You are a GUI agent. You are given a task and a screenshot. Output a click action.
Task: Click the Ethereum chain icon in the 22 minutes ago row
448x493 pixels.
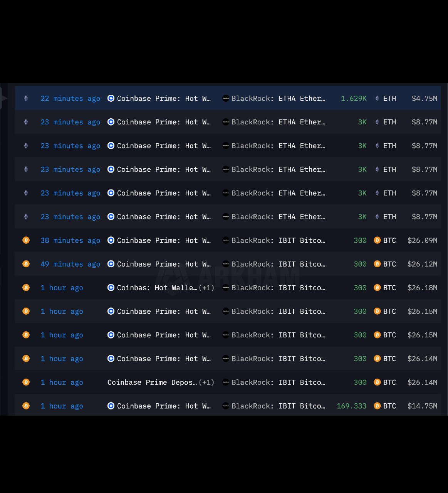[x=26, y=98]
